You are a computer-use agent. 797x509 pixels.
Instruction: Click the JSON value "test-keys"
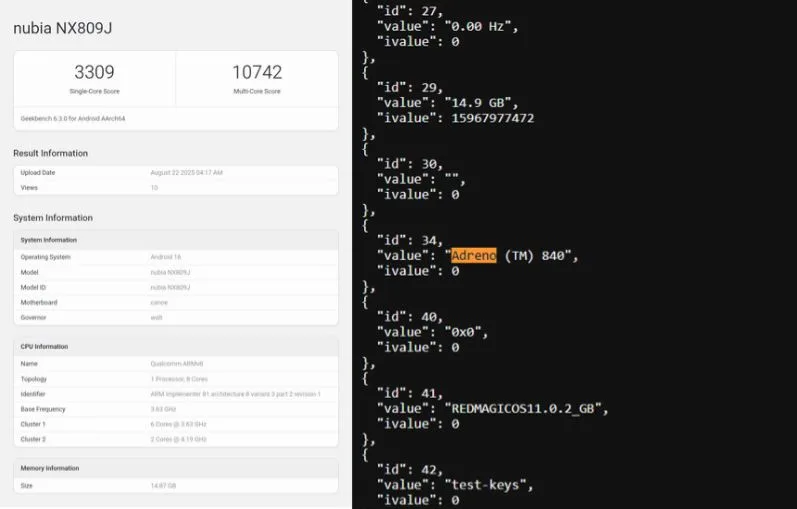(x=485, y=485)
